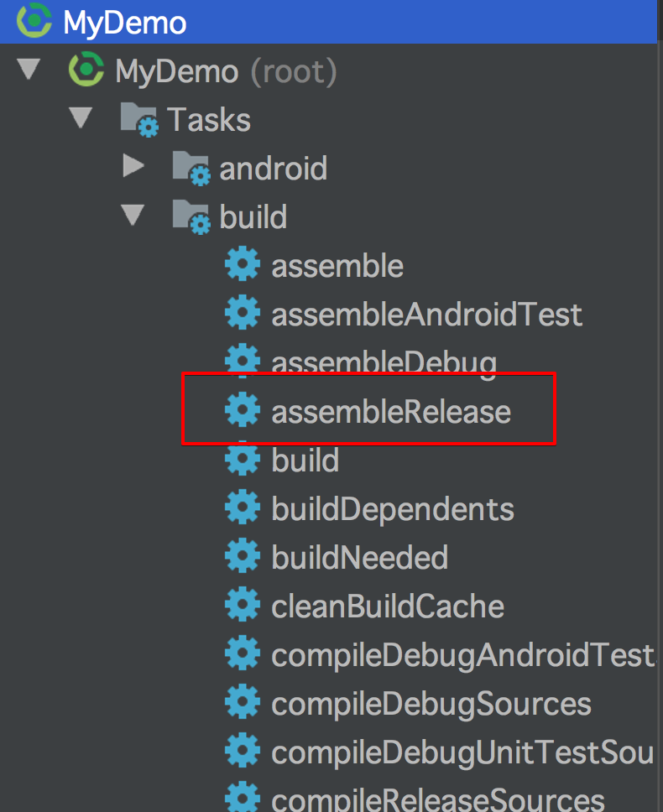
Task: Click the Gradle logo in the title bar
Action: tap(33, 22)
